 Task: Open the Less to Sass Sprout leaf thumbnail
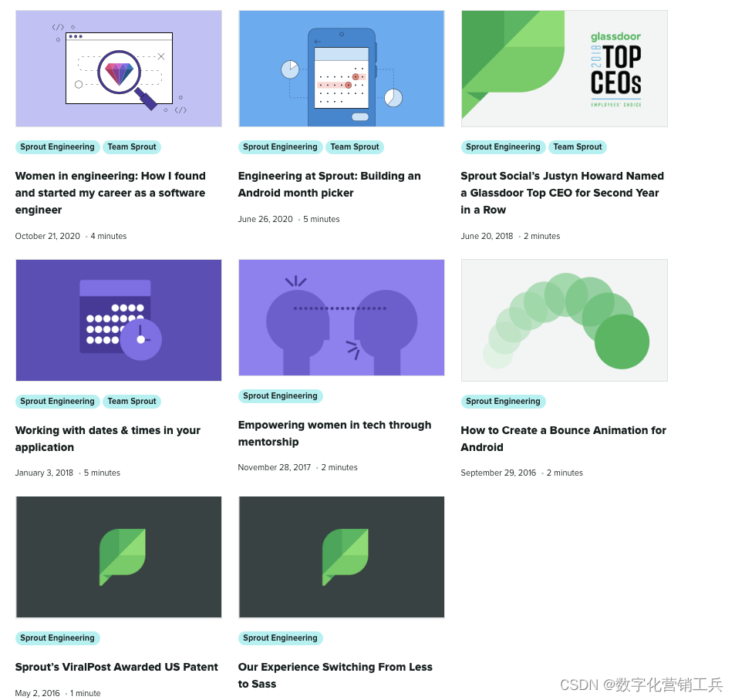(341, 557)
